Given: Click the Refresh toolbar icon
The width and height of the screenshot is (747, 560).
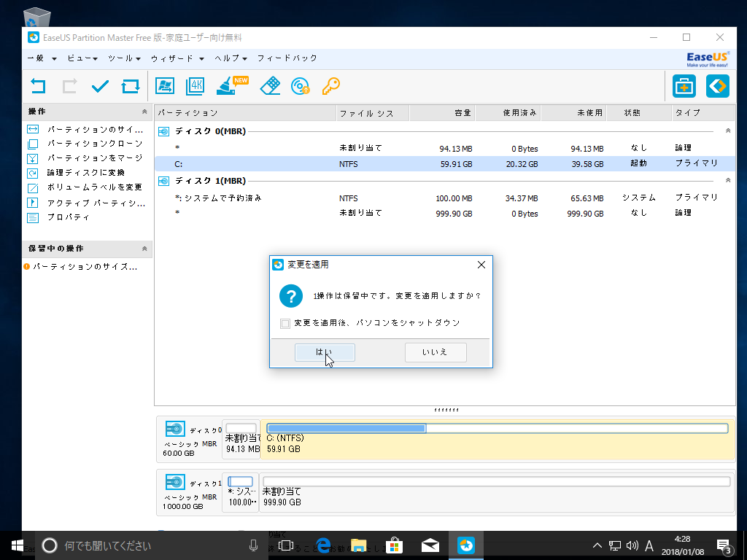Looking at the screenshot, I should pyautogui.click(x=131, y=86).
